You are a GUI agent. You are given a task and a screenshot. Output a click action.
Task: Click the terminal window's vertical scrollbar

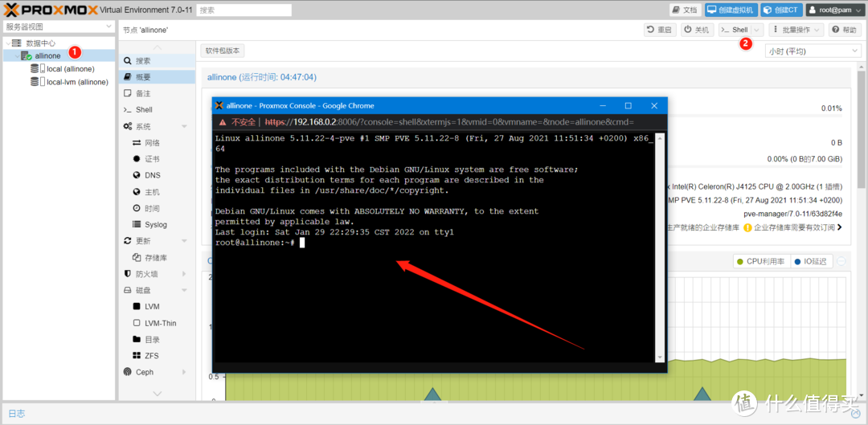coord(659,247)
